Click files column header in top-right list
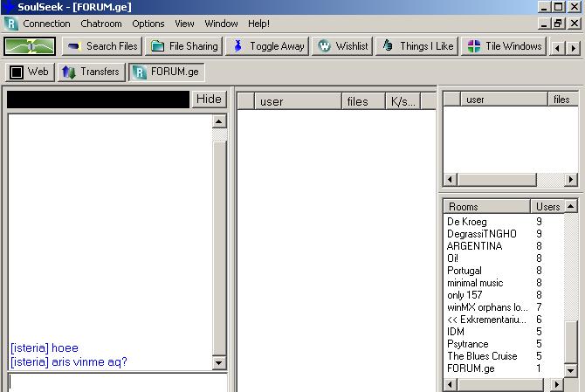 click(x=562, y=100)
